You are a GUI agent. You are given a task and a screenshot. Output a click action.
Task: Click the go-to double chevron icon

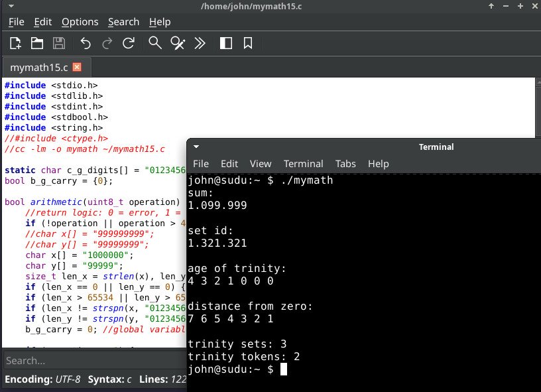pyautogui.click(x=199, y=44)
